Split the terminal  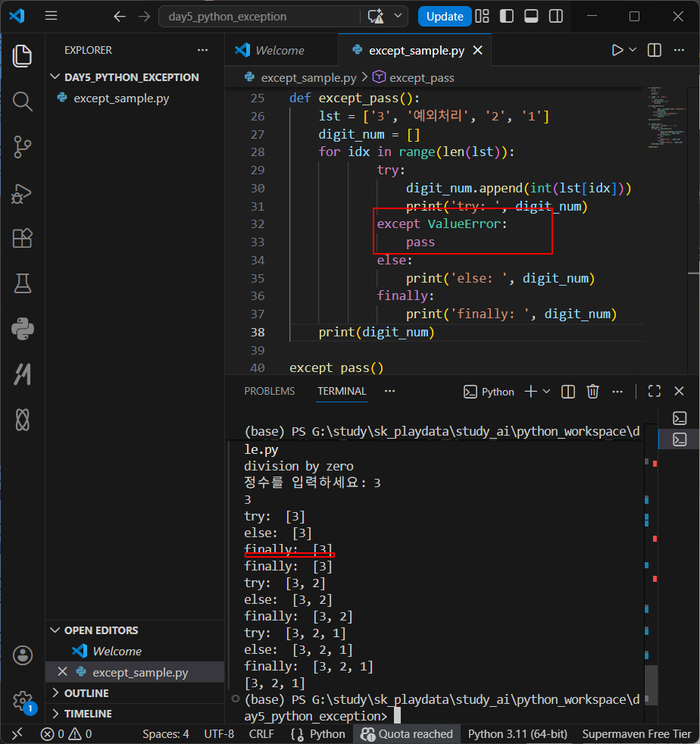pos(568,392)
